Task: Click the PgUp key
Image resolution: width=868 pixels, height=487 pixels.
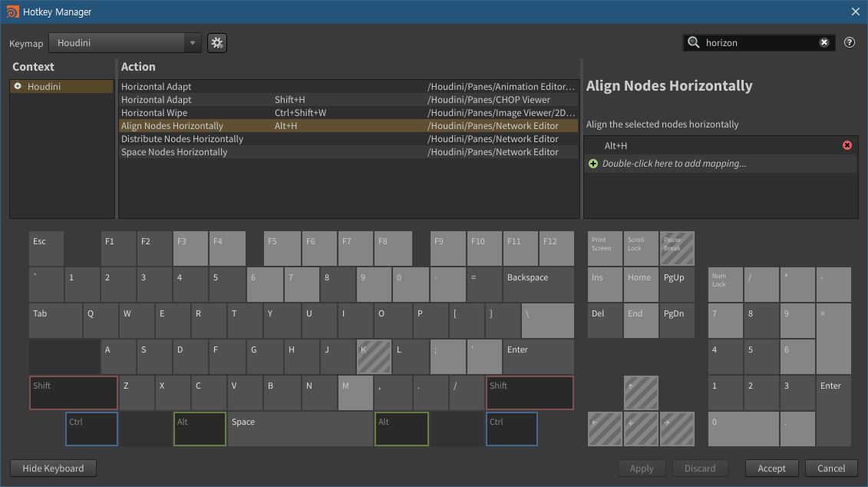Action: tap(677, 284)
